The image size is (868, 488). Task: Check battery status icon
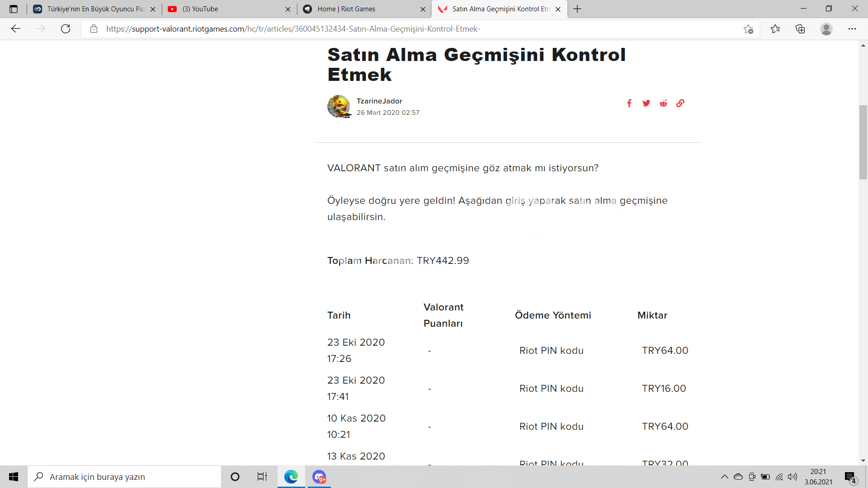click(x=765, y=477)
